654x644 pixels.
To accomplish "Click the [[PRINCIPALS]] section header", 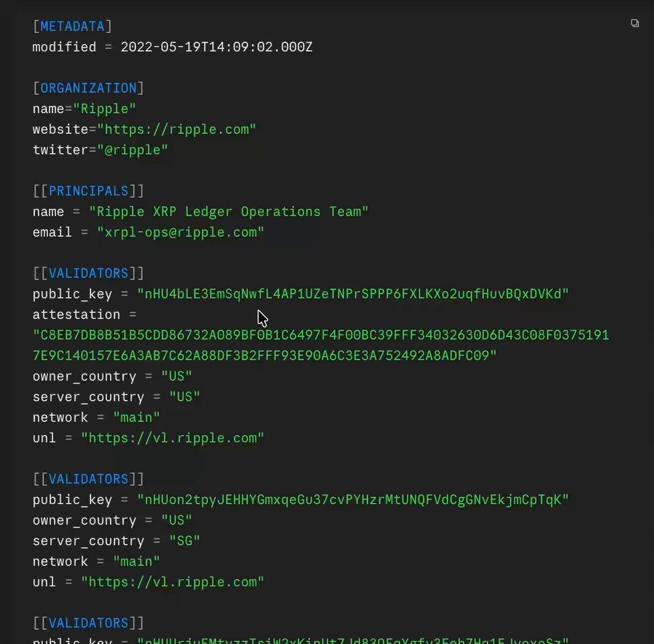I will pyautogui.click(x=88, y=191).
